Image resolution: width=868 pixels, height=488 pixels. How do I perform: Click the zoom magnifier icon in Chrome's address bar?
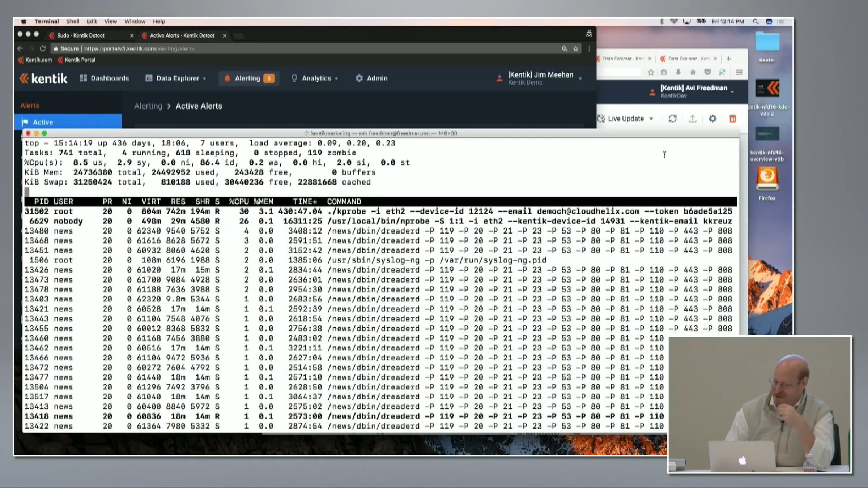pos(565,48)
